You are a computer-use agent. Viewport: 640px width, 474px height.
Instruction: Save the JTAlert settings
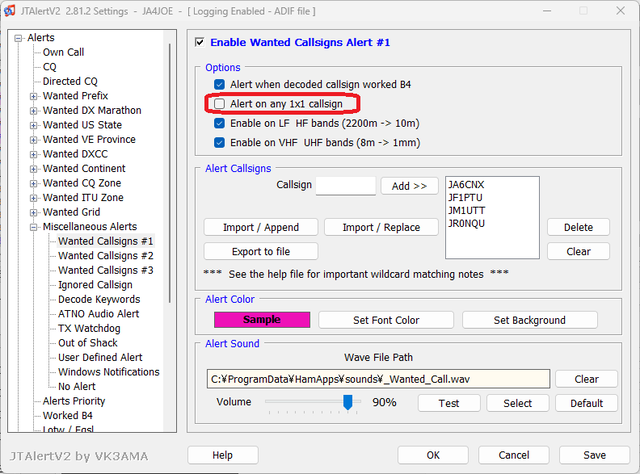[x=595, y=455]
